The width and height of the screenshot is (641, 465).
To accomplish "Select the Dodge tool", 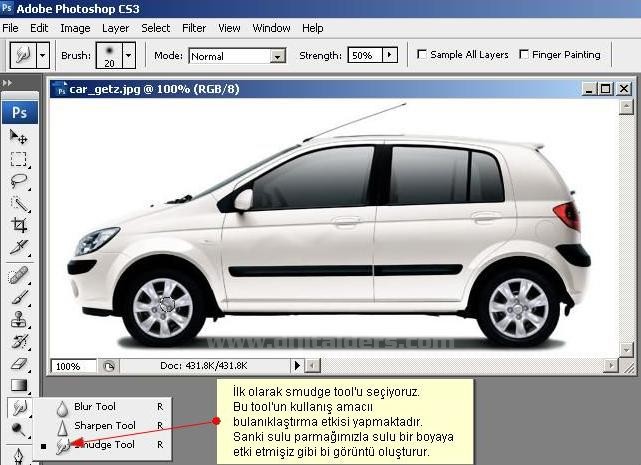I will [x=19, y=429].
